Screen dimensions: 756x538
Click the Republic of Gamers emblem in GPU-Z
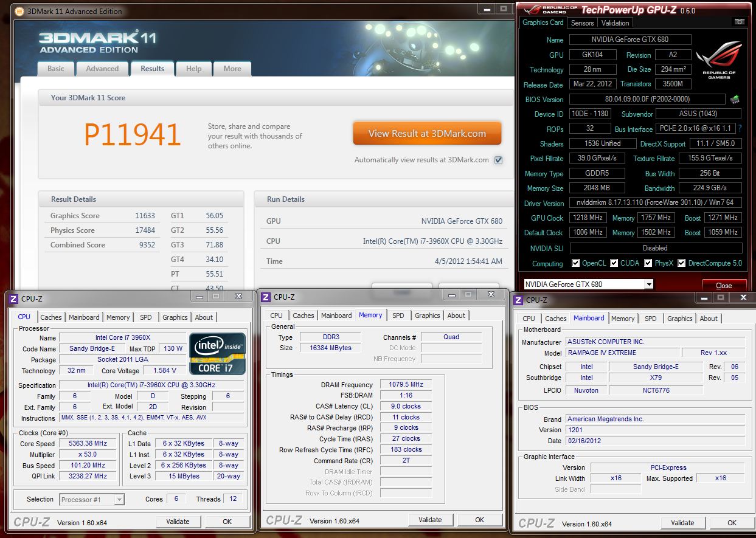720,61
